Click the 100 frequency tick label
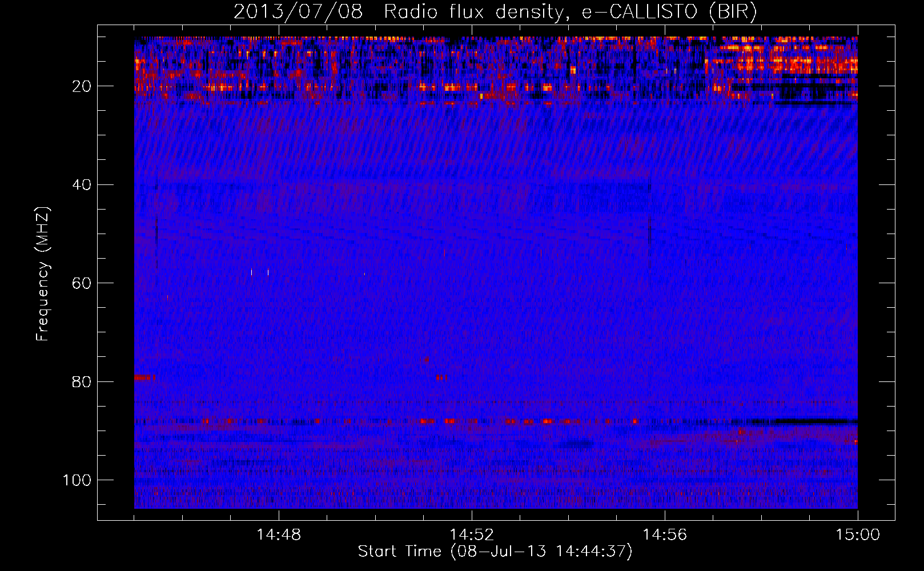 (x=78, y=480)
